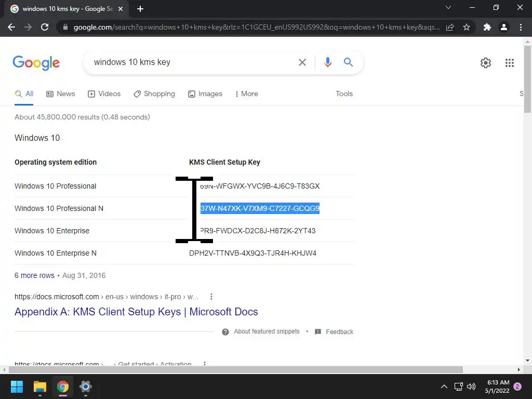Click the Windows 10 Enterprise N label
The width and height of the screenshot is (532, 399).
[56, 254]
